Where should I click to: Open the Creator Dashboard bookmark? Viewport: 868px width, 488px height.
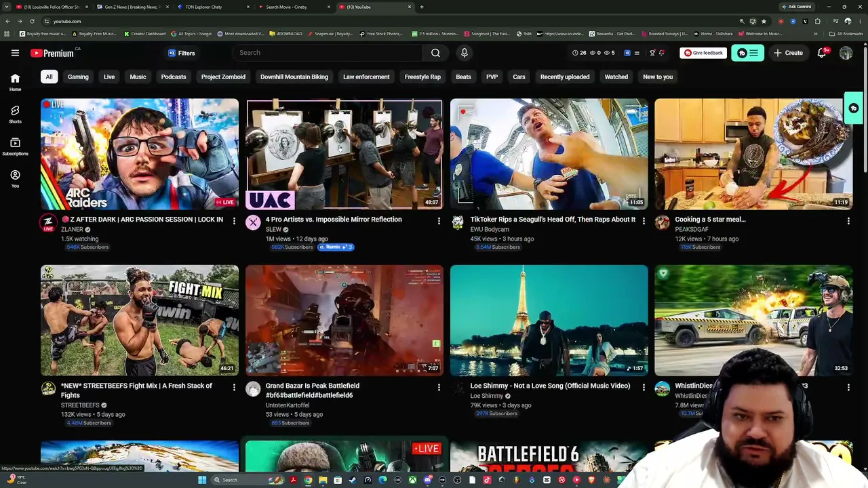click(144, 34)
